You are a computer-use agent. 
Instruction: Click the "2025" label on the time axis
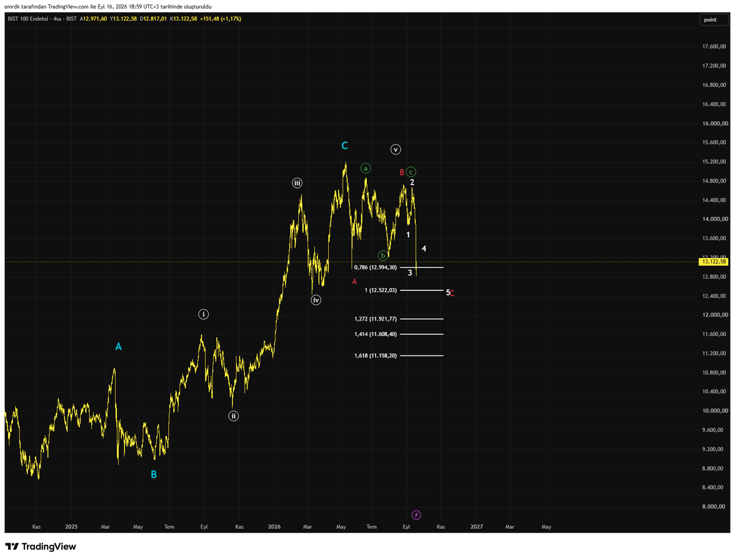point(72,526)
